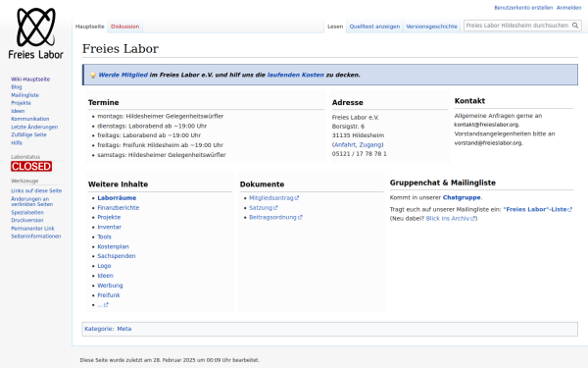Click the Anmelden link
588x368 pixels.
click(568, 8)
